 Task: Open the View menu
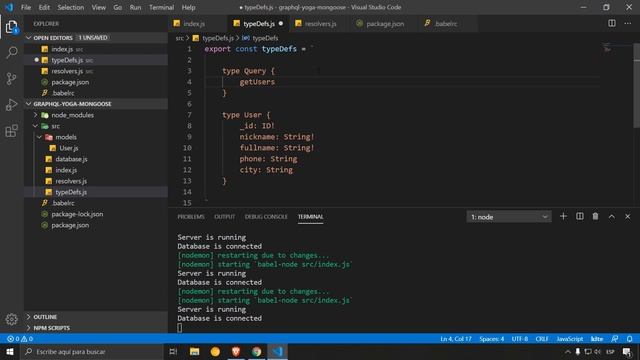tap(98, 7)
